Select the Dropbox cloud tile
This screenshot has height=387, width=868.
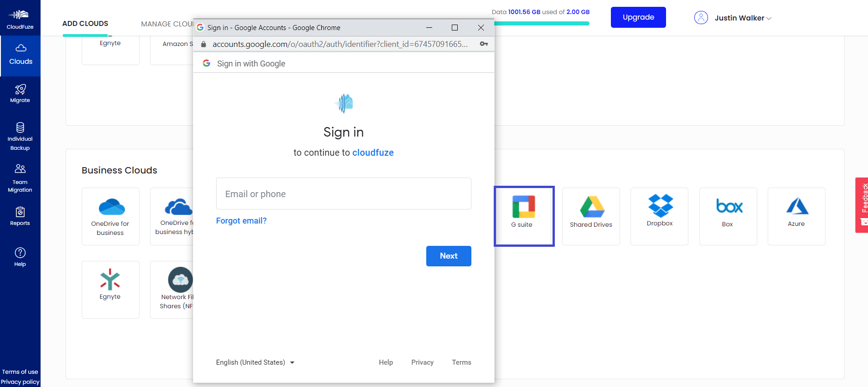coord(659,216)
